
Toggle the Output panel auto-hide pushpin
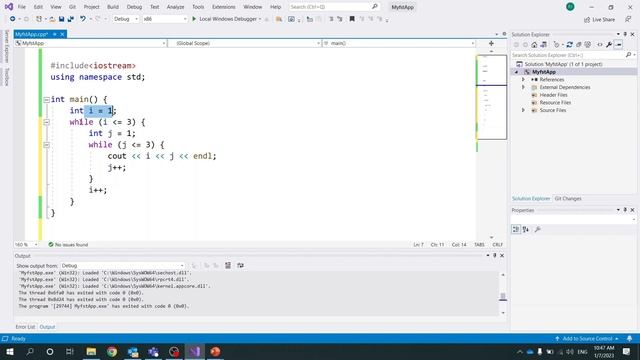point(495,256)
